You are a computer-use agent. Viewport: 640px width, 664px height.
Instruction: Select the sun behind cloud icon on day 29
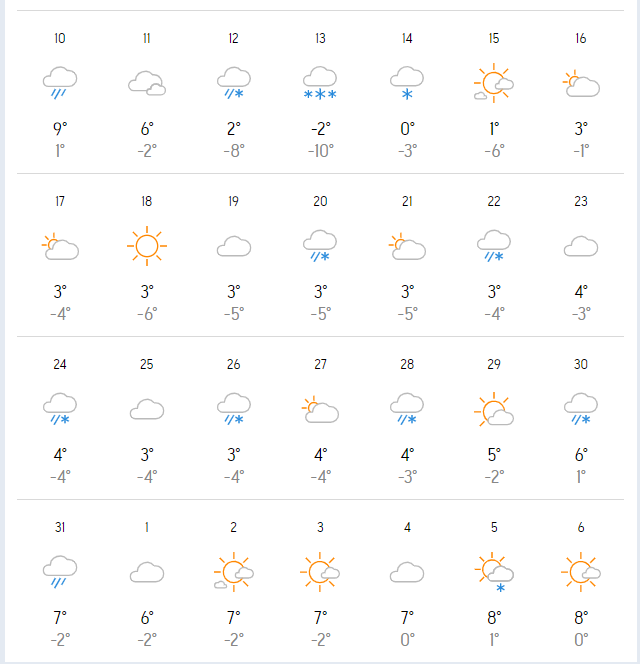coord(494,409)
